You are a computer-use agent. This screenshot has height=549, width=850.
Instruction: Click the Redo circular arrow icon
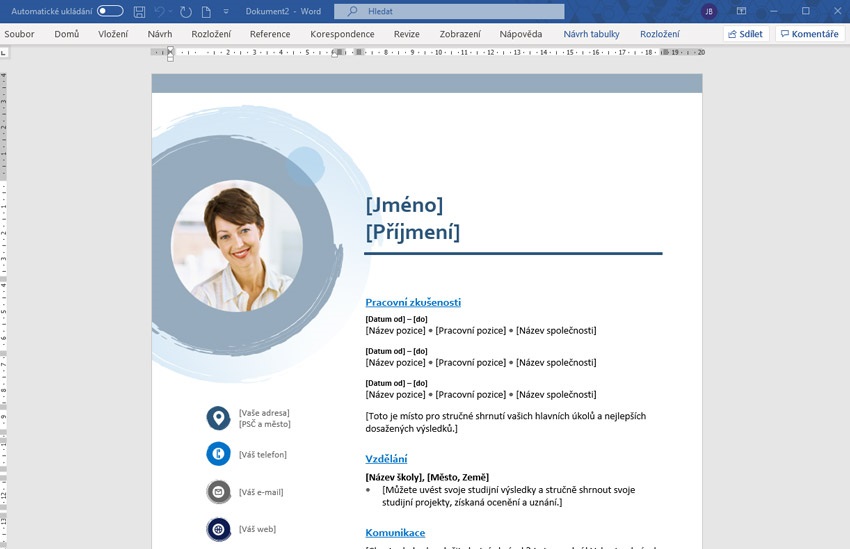click(x=185, y=11)
